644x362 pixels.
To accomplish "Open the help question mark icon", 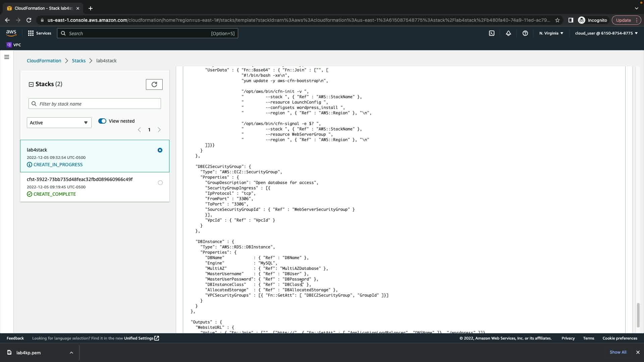I will (x=525, y=33).
